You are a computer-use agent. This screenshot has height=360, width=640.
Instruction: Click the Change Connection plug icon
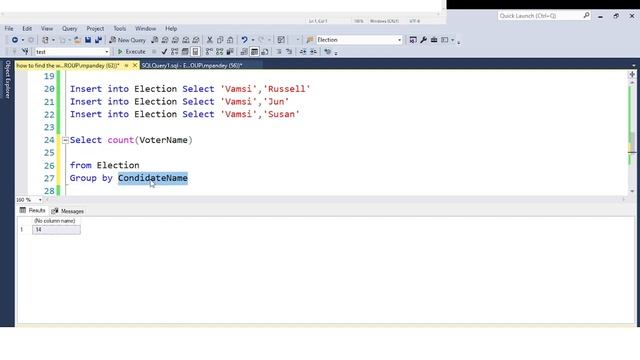coord(25,52)
